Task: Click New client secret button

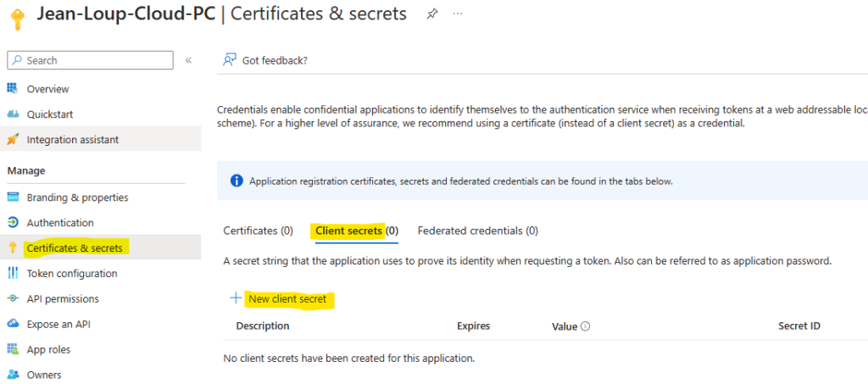Action: [x=287, y=299]
